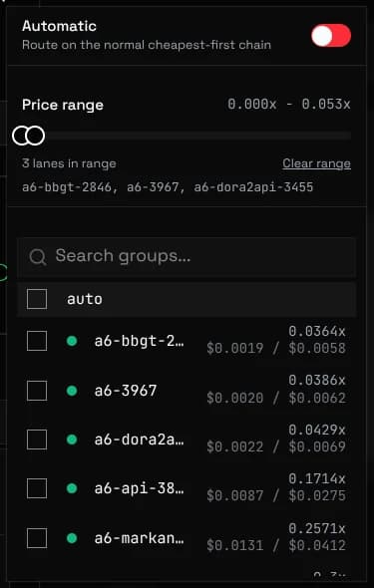The image size is (374, 588).
Task: Click the right price range slider handle
Action: click(36, 136)
